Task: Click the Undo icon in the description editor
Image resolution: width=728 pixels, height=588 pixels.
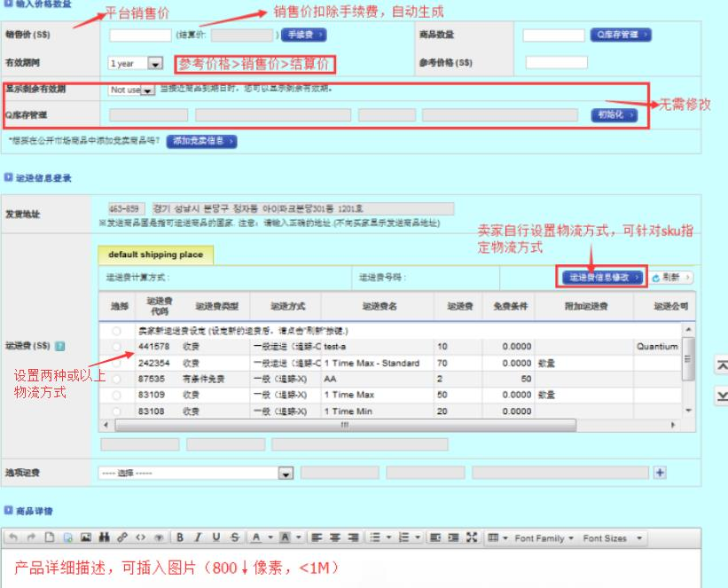Action: coord(12,537)
